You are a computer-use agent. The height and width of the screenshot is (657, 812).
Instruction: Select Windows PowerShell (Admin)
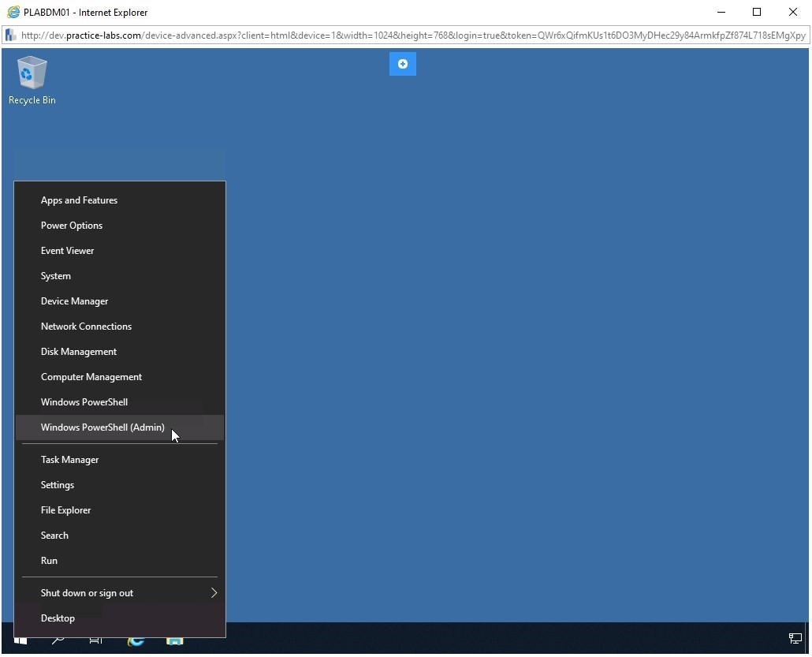click(102, 427)
